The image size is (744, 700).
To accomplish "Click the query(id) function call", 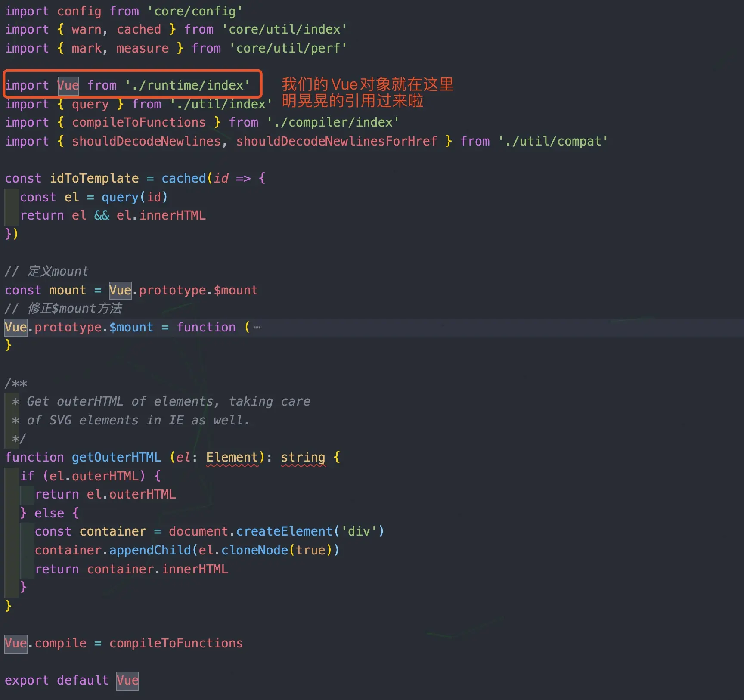I will coord(135,197).
